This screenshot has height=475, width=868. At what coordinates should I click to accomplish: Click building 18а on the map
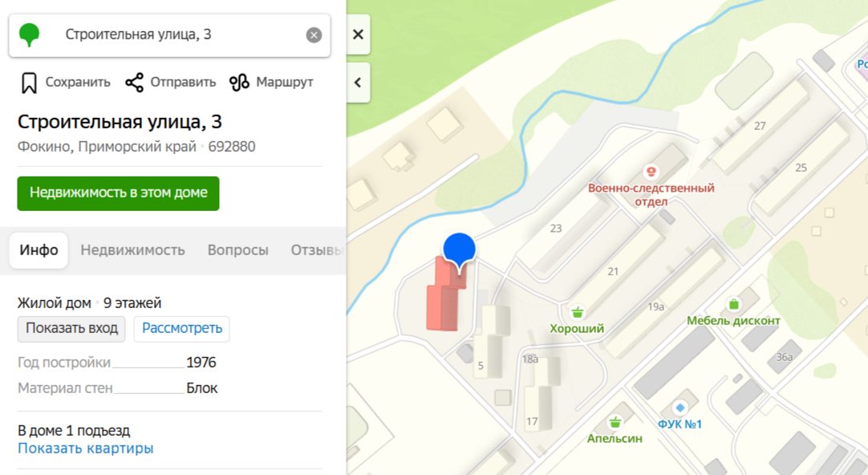529,359
